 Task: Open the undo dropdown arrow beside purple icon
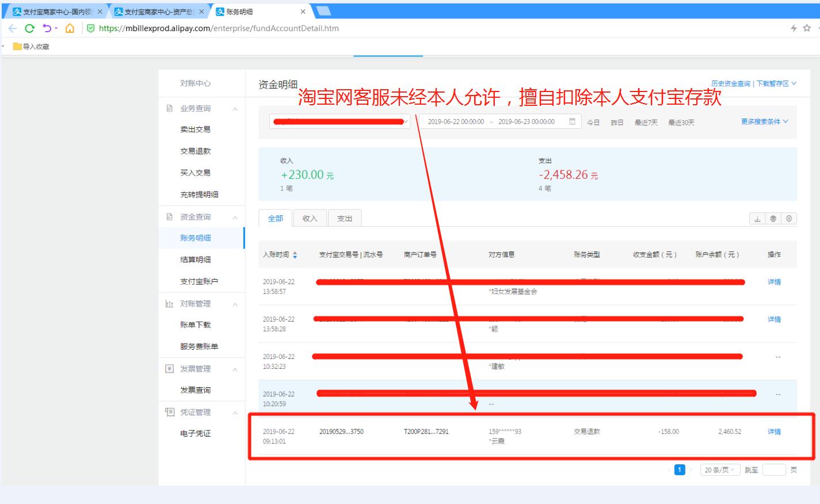[56, 28]
